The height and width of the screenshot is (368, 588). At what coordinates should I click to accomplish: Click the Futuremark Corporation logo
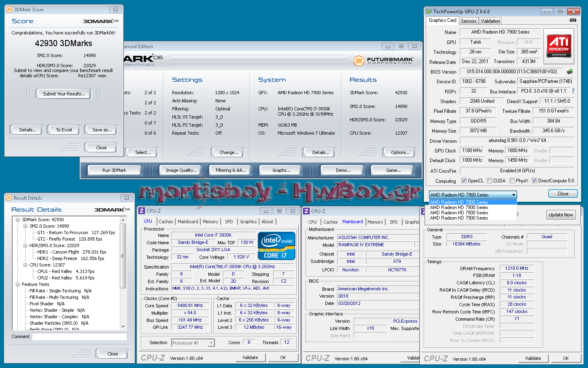(x=384, y=61)
